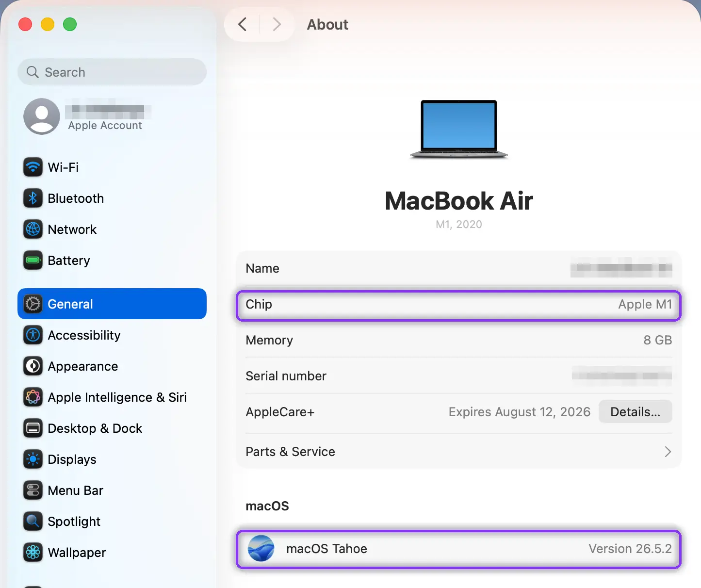Click the MacBook Air title
This screenshot has width=701, height=588.
point(459,201)
